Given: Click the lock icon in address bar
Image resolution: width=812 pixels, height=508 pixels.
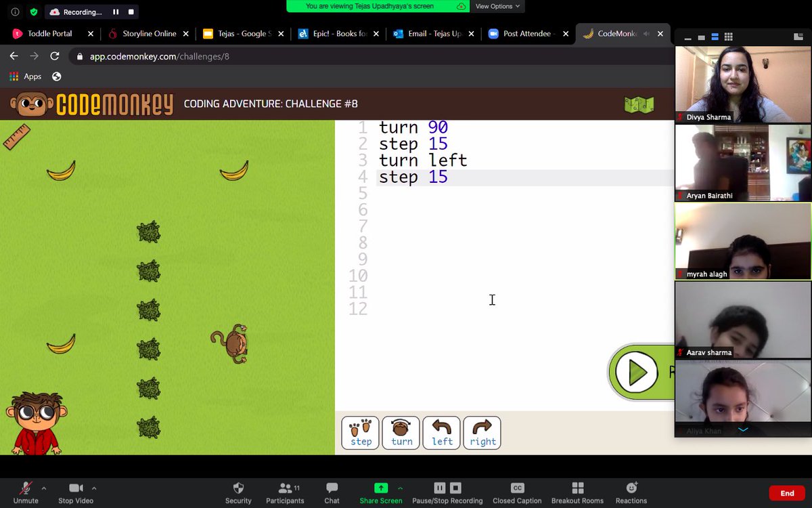Looking at the screenshot, I should coord(79,57).
